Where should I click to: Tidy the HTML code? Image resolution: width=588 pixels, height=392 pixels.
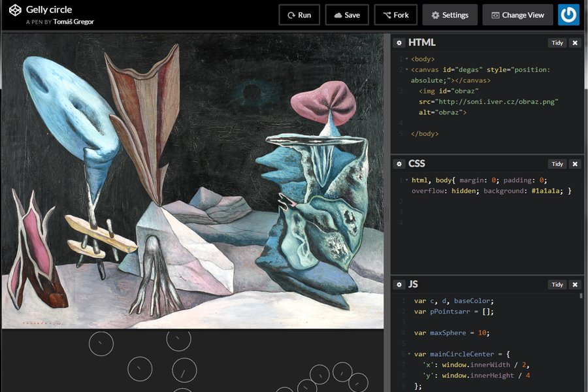pos(557,43)
